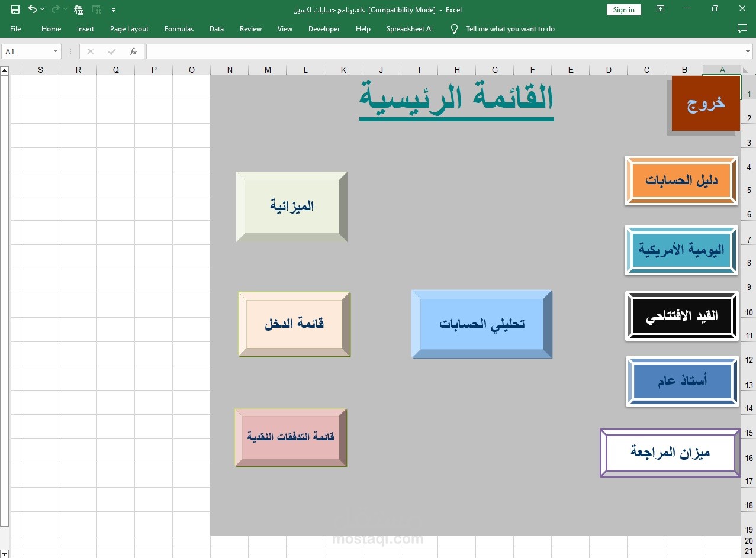Insert a function using the fx icon

click(134, 51)
